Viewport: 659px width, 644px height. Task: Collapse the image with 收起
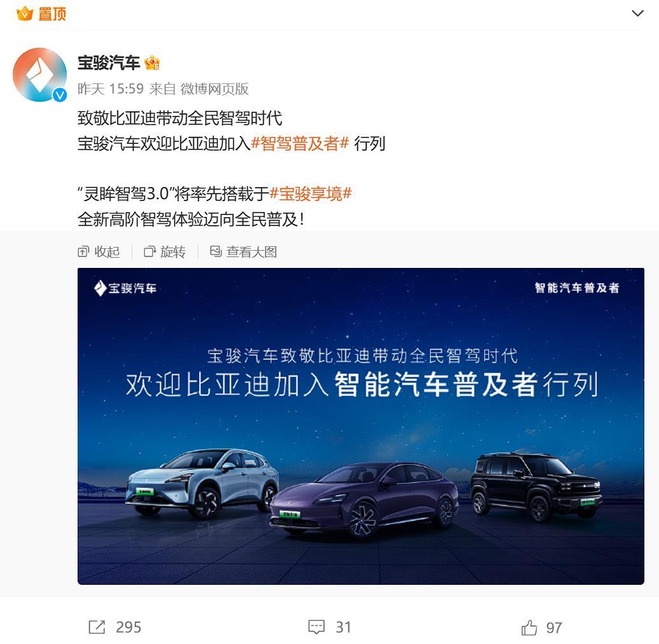[99, 252]
